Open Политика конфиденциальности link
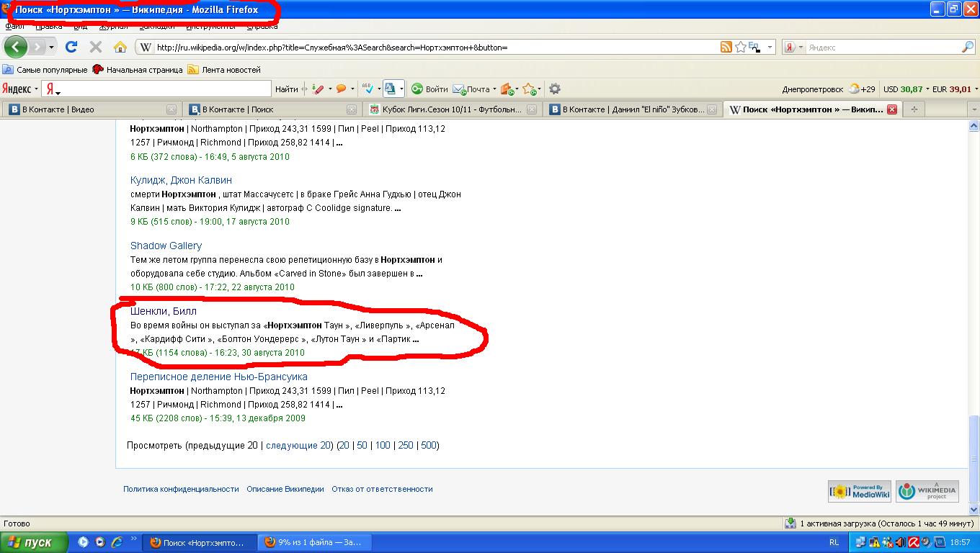This screenshot has width=980, height=553. (x=181, y=489)
